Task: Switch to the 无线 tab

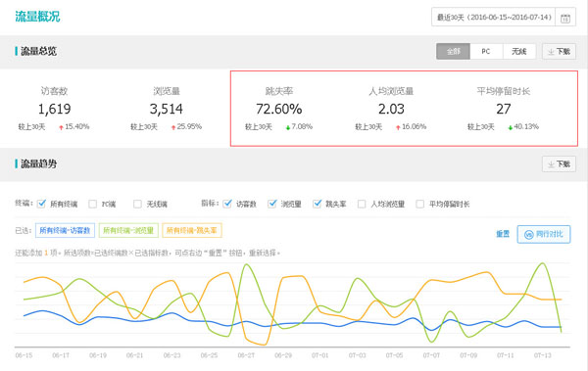Action: (519, 51)
